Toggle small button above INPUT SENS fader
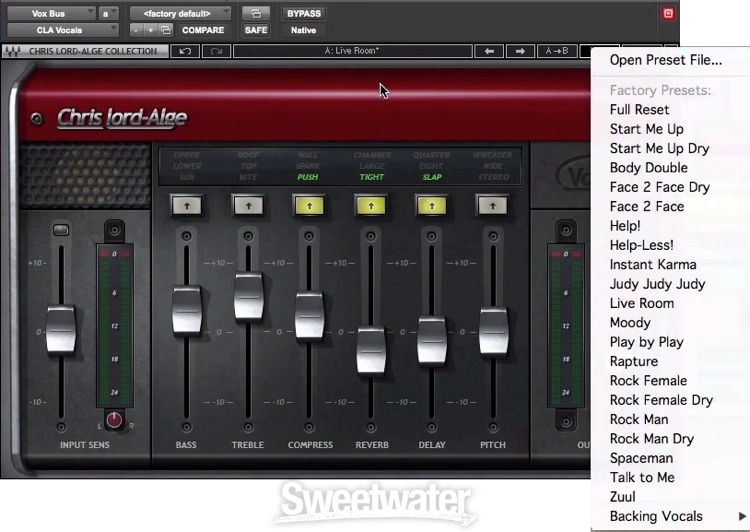The width and height of the screenshot is (750, 532). point(61,230)
